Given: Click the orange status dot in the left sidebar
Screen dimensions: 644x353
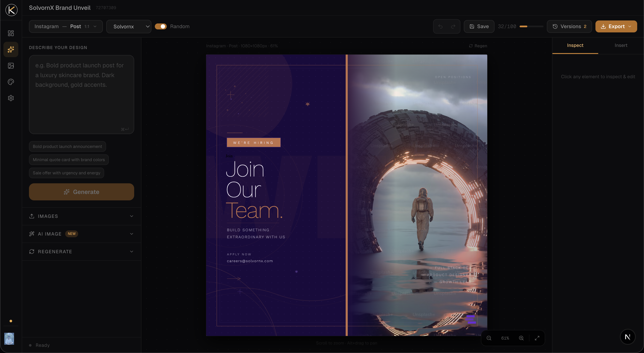Looking at the screenshot, I should pyautogui.click(x=11, y=321).
